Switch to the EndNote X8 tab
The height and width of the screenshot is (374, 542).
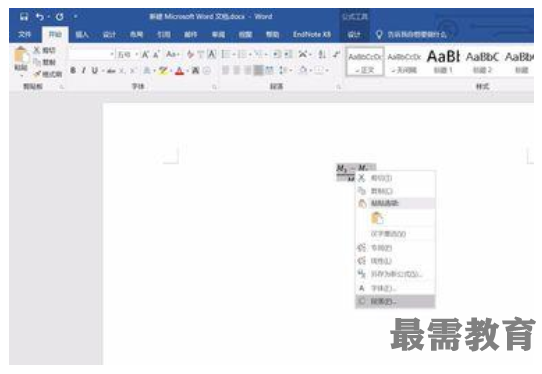click(312, 35)
